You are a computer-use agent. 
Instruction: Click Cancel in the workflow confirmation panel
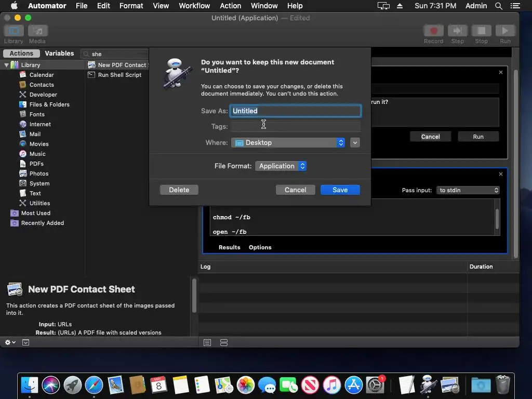431,137
